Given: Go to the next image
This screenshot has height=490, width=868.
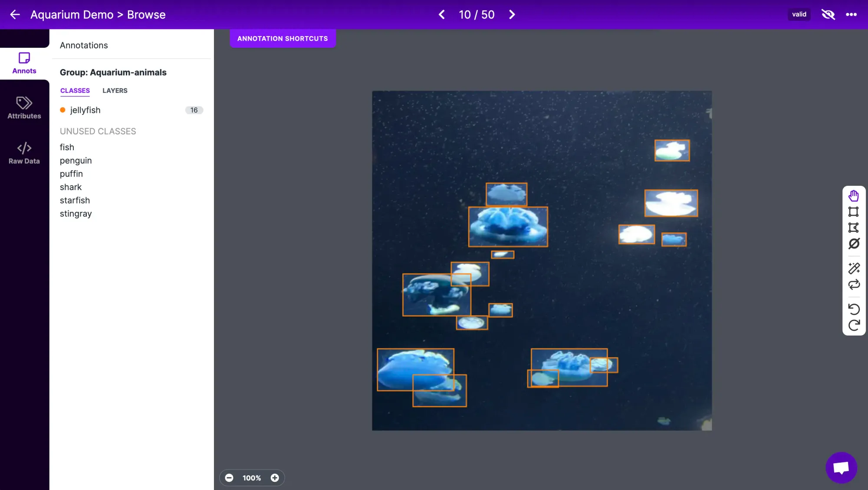Looking at the screenshot, I should [512, 14].
